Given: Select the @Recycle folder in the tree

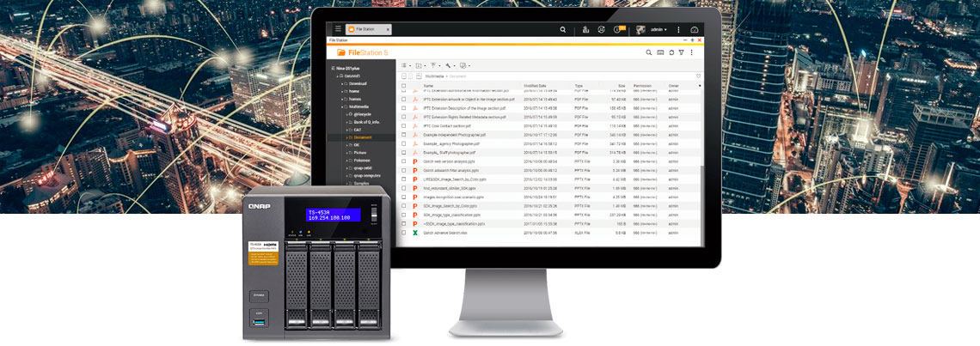Looking at the screenshot, I should click(363, 114).
